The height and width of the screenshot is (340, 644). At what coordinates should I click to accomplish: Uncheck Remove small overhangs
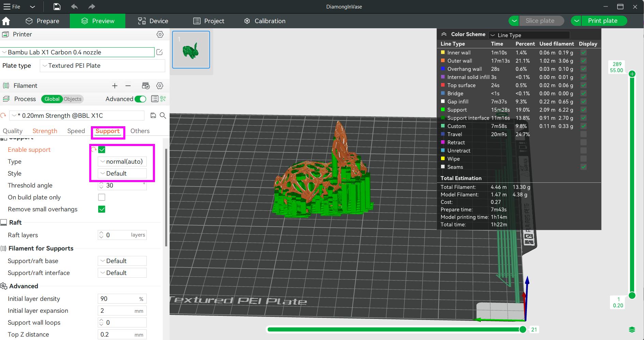(102, 209)
